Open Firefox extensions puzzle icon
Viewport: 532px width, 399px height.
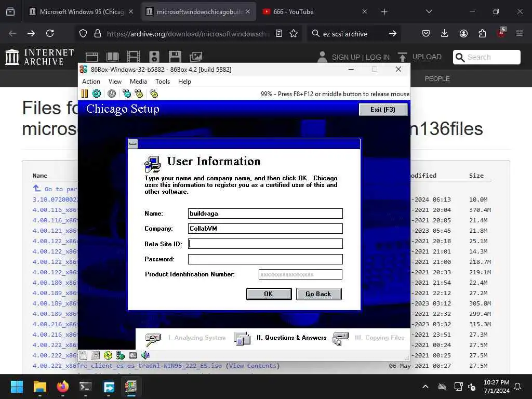[482, 33]
